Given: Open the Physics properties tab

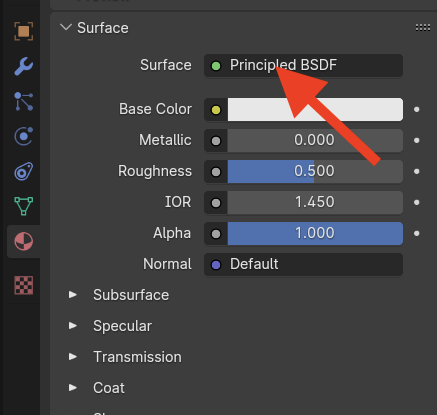Looking at the screenshot, I should tap(24, 136).
